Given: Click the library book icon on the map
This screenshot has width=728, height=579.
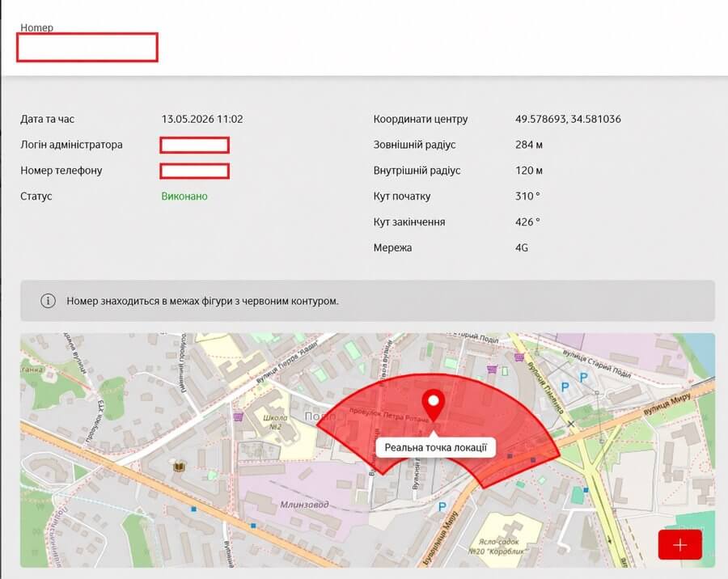Looking at the screenshot, I should pos(180,465).
